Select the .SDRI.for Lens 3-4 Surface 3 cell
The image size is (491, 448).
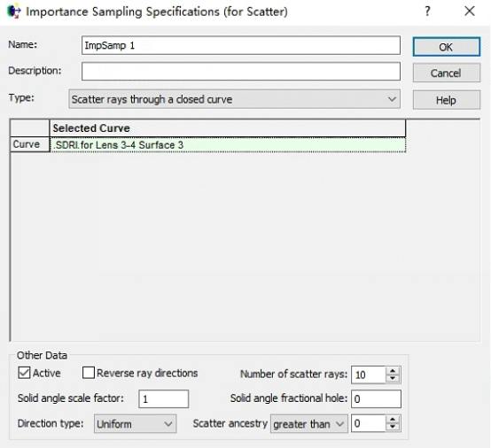click(228, 145)
